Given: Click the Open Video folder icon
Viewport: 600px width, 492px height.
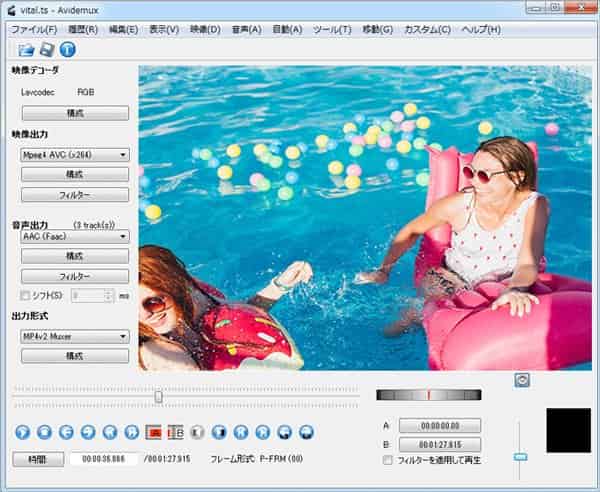Looking at the screenshot, I should [x=26, y=50].
